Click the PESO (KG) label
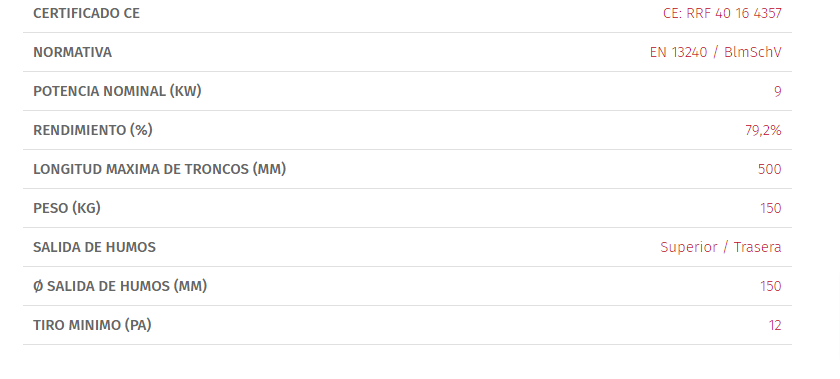The image size is (840, 379). [x=67, y=208]
